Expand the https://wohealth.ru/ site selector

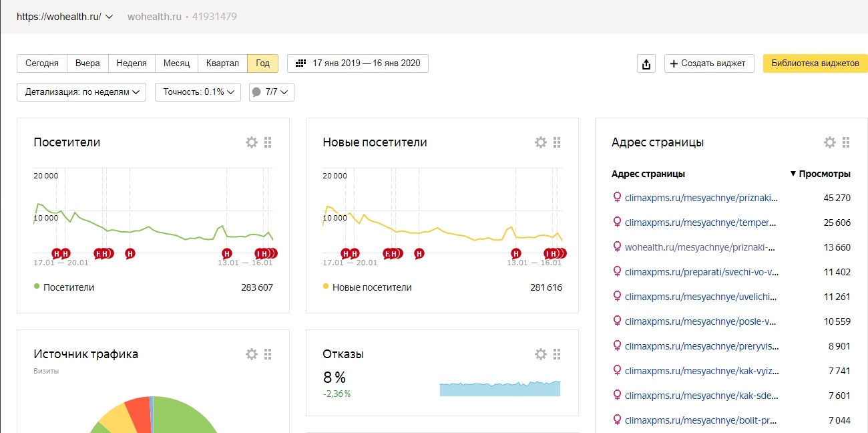coord(65,17)
